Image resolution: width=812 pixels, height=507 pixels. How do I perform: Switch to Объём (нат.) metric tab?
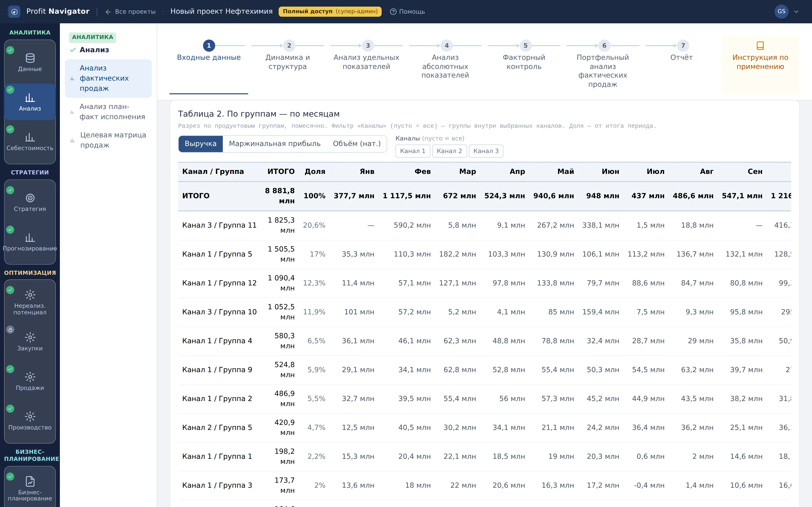(357, 144)
